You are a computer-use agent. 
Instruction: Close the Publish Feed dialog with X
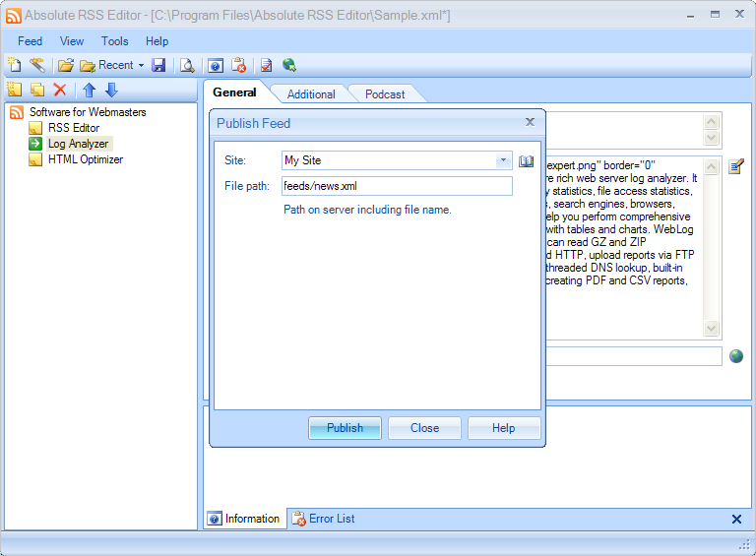click(530, 122)
